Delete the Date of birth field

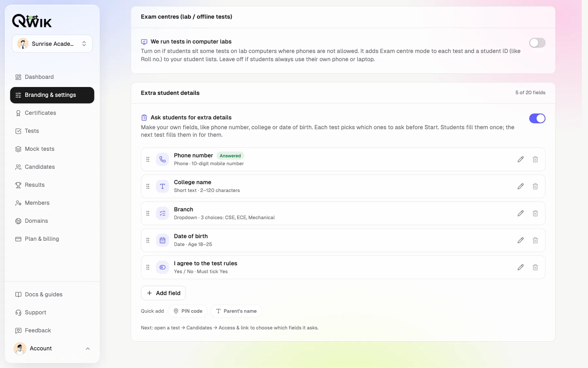pyautogui.click(x=535, y=240)
